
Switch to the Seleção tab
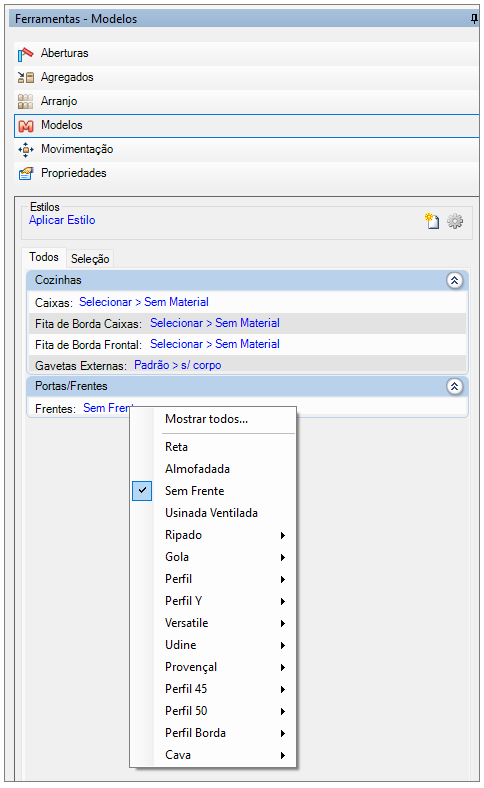90,259
